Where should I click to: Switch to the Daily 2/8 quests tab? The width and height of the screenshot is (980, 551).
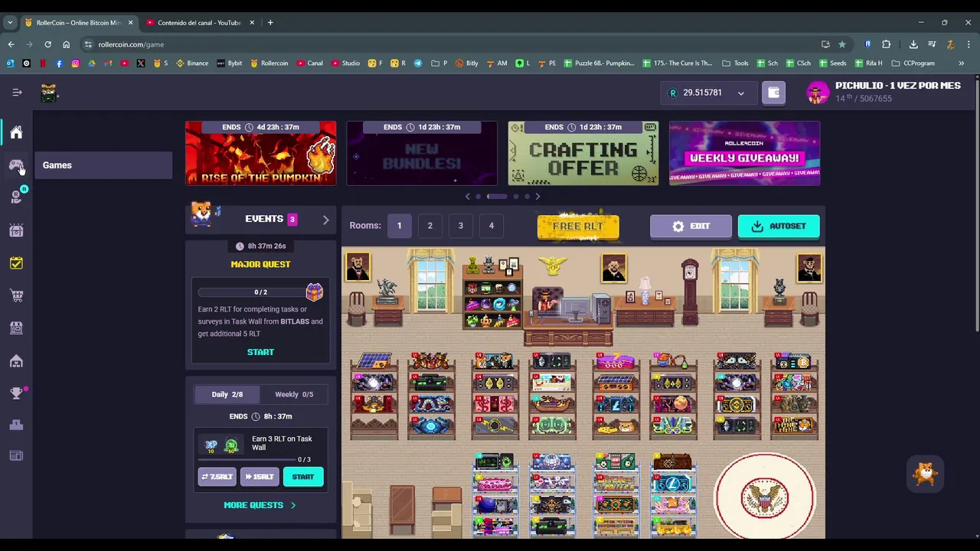(x=227, y=394)
